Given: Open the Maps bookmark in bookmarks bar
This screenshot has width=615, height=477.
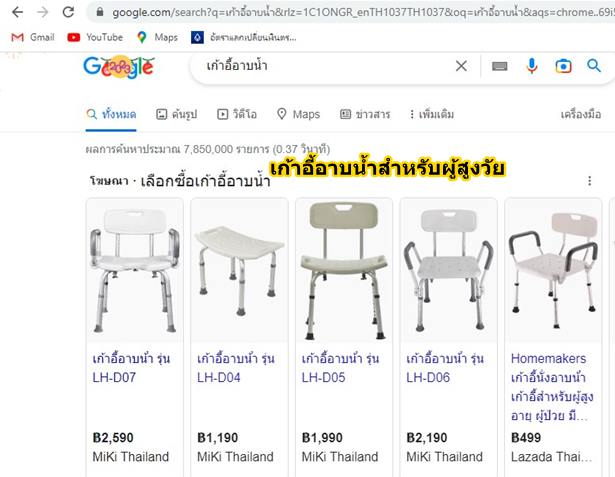Looking at the screenshot, I should (157, 37).
